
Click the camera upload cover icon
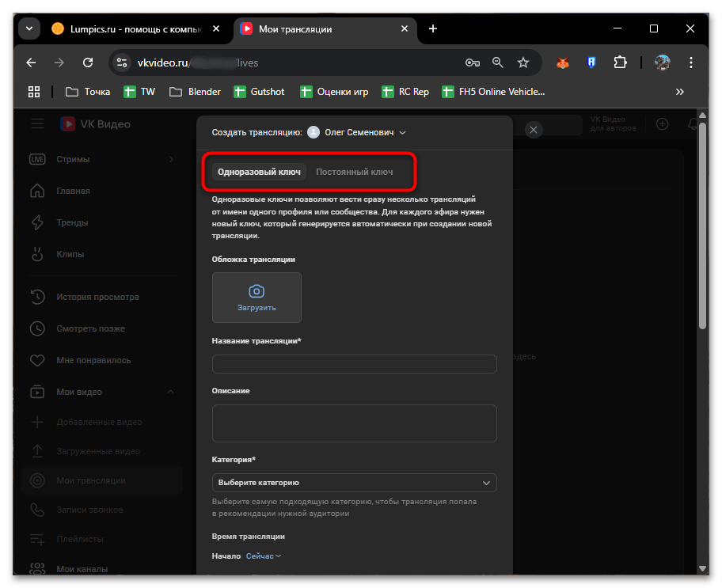click(x=256, y=291)
